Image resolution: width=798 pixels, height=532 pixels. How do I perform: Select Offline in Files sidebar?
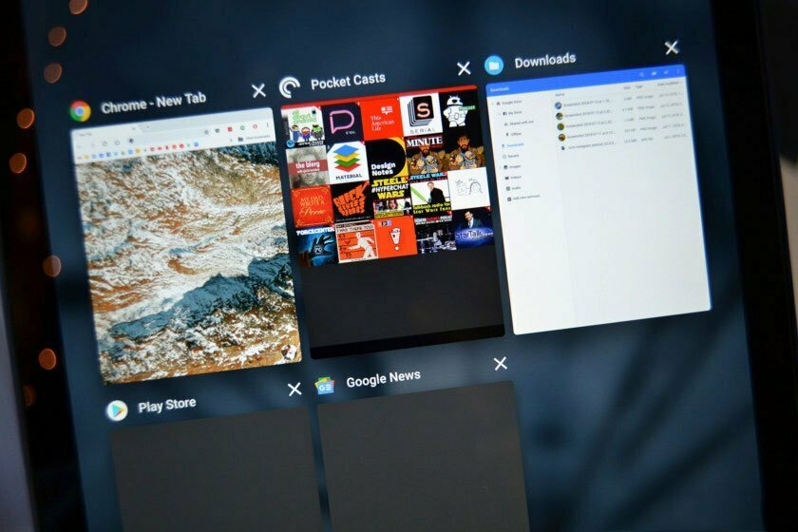pyautogui.click(x=513, y=134)
